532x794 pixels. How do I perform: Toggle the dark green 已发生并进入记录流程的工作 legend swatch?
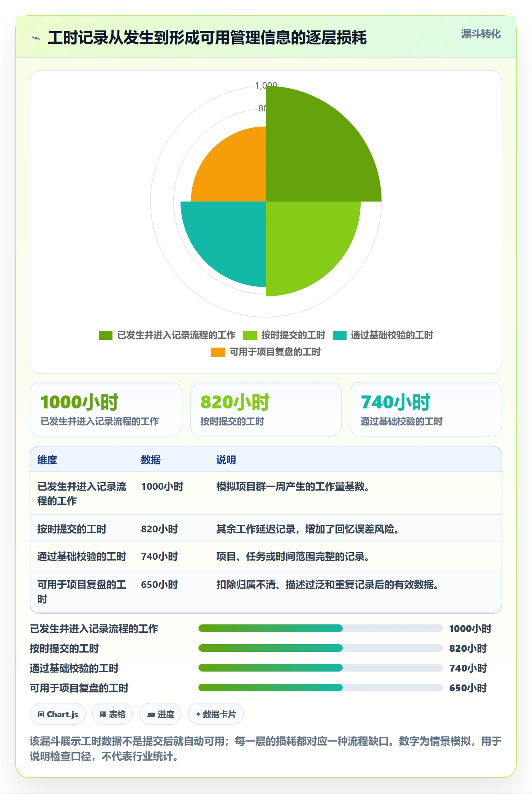pos(105,335)
